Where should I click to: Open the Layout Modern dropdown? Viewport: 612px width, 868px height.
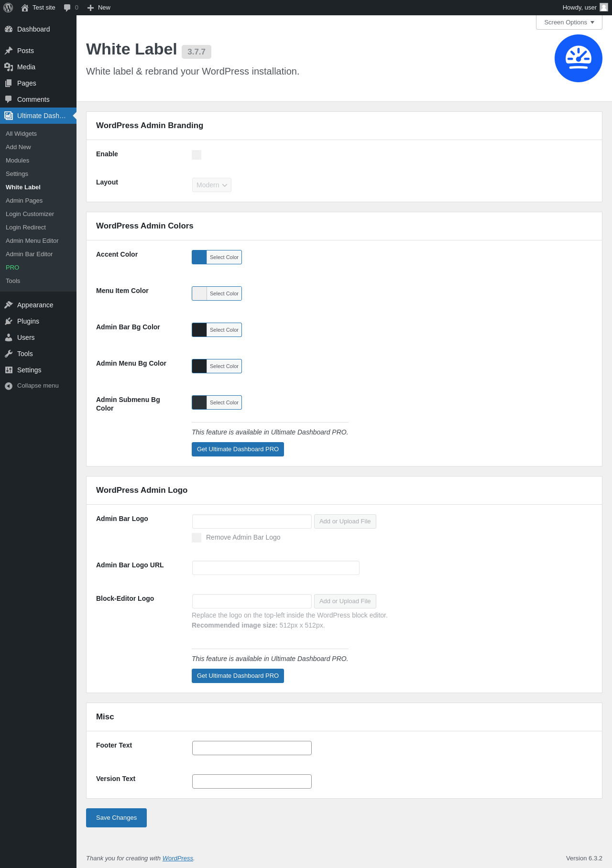212,185
